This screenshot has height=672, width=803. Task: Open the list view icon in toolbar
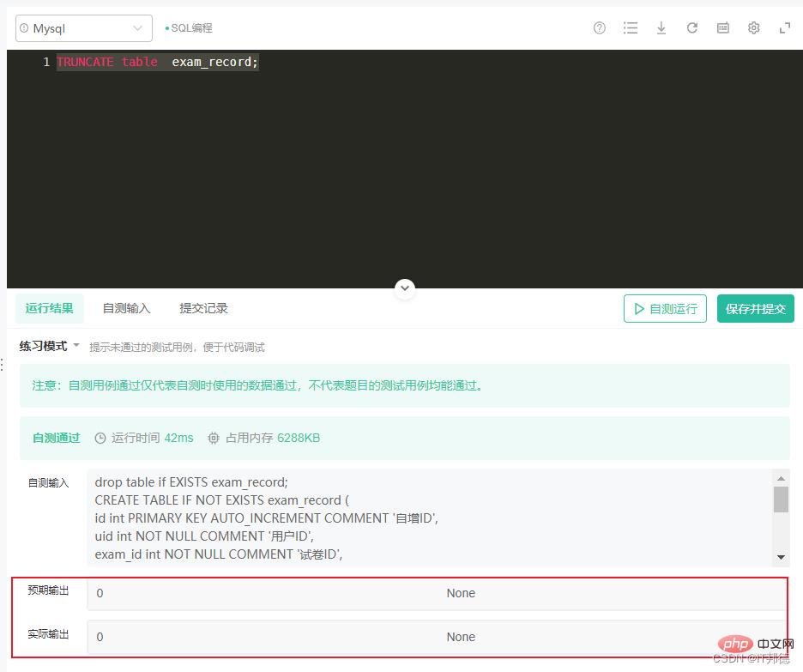[631, 28]
